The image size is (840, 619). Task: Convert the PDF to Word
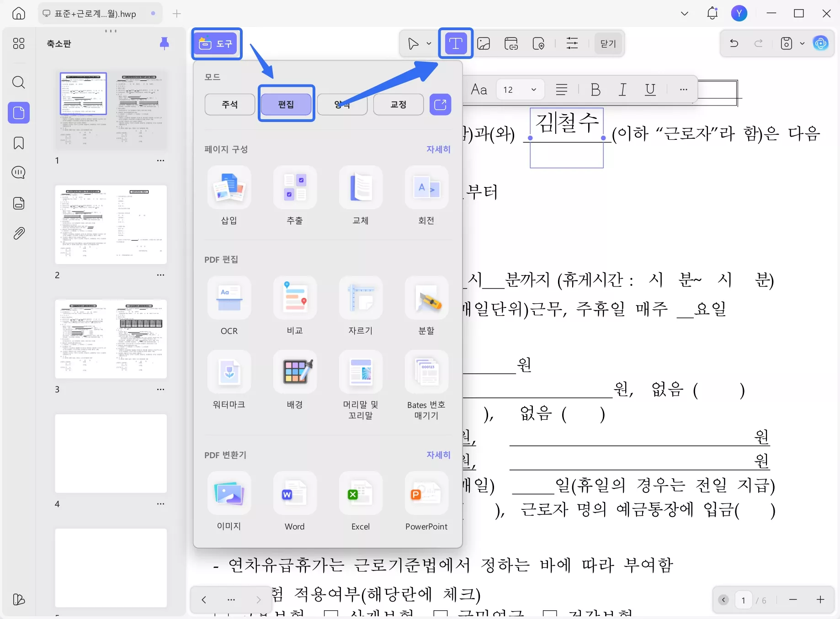[x=295, y=500]
